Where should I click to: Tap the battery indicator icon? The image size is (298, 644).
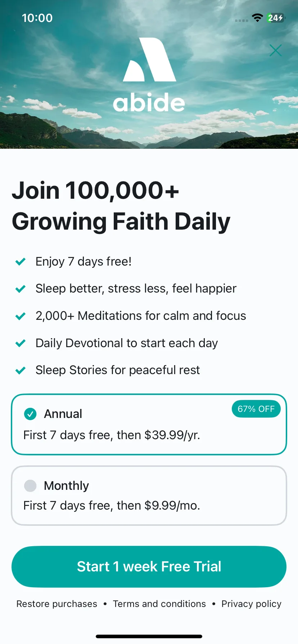(276, 18)
